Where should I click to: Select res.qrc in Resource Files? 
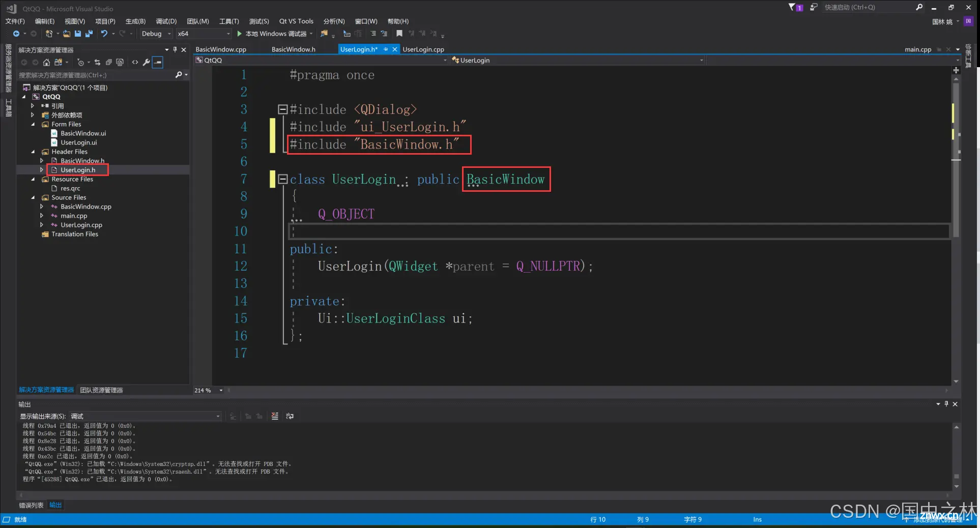pos(70,188)
